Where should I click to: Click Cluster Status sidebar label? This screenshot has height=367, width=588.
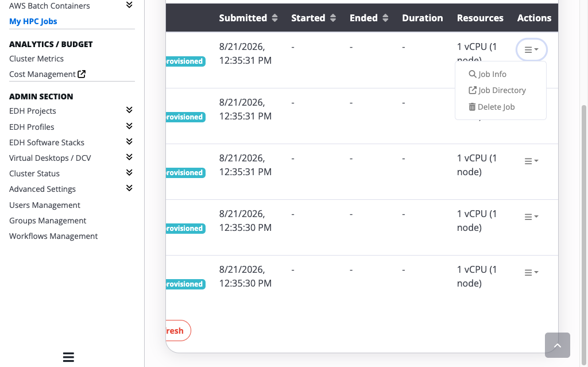click(34, 174)
